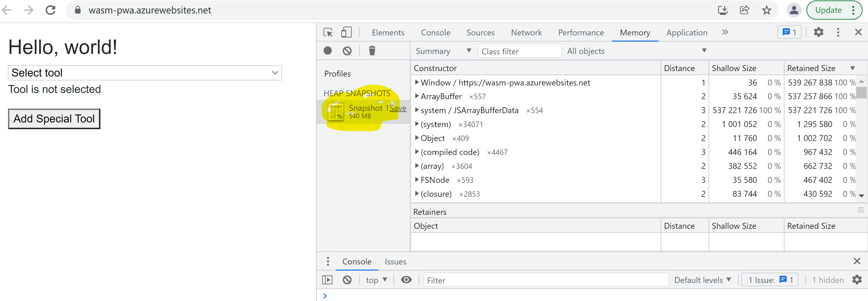Toggle the device toolbar

point(346,32)
